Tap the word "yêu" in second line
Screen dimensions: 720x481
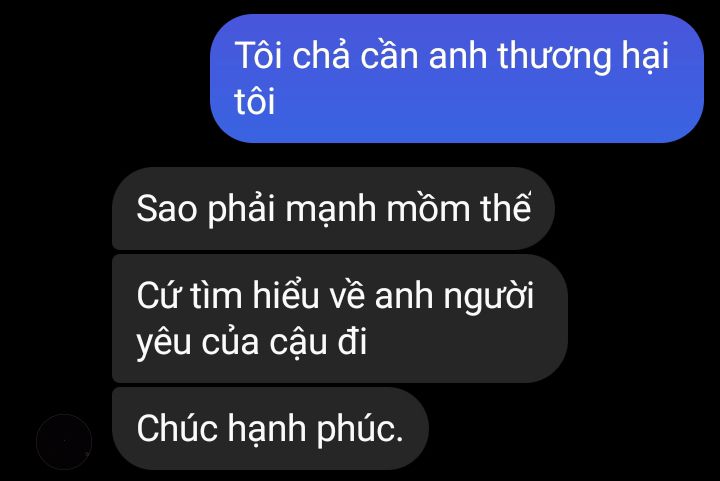click(x=163, y=343)
